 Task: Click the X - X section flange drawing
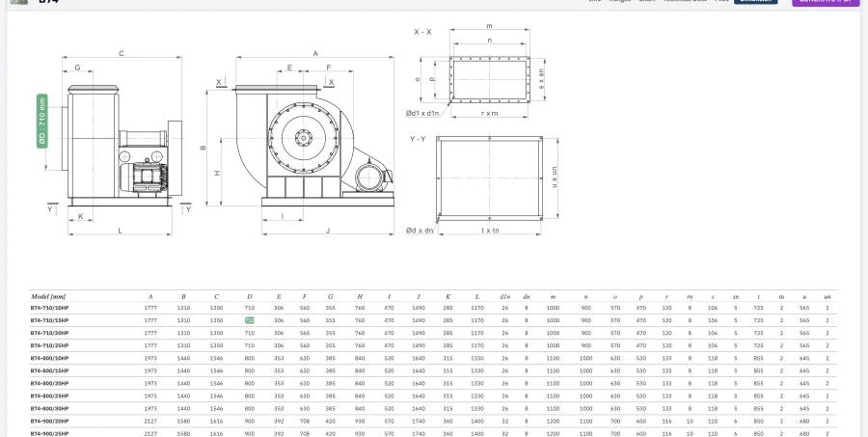490,79
